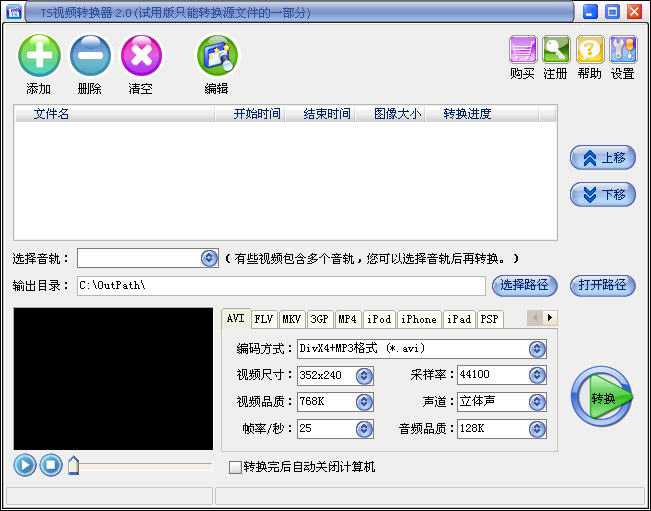651x511 pixels.
Task: Click the 文件名 column header
Action: (115, 114)
